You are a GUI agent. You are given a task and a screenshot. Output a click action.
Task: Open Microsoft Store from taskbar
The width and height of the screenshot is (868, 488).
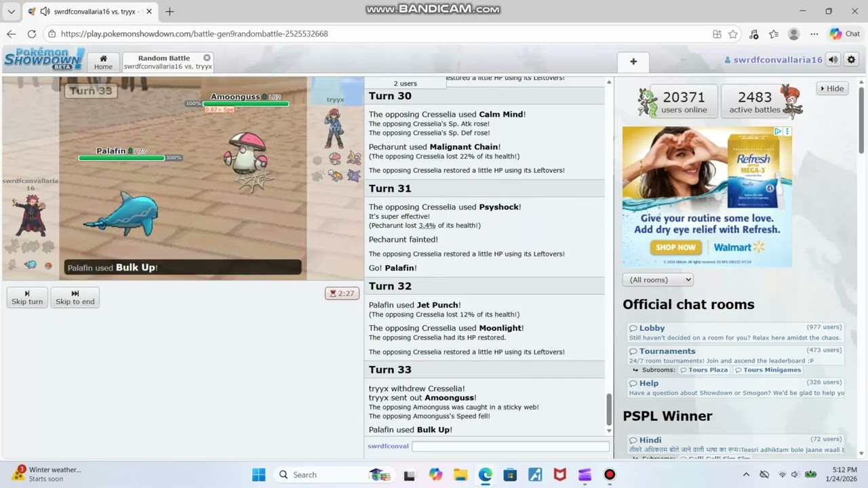pos(510,474)
